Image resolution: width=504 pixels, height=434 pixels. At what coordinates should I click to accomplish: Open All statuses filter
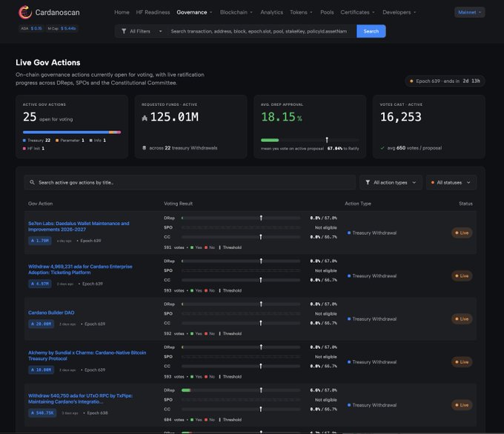tap(451, 182)
